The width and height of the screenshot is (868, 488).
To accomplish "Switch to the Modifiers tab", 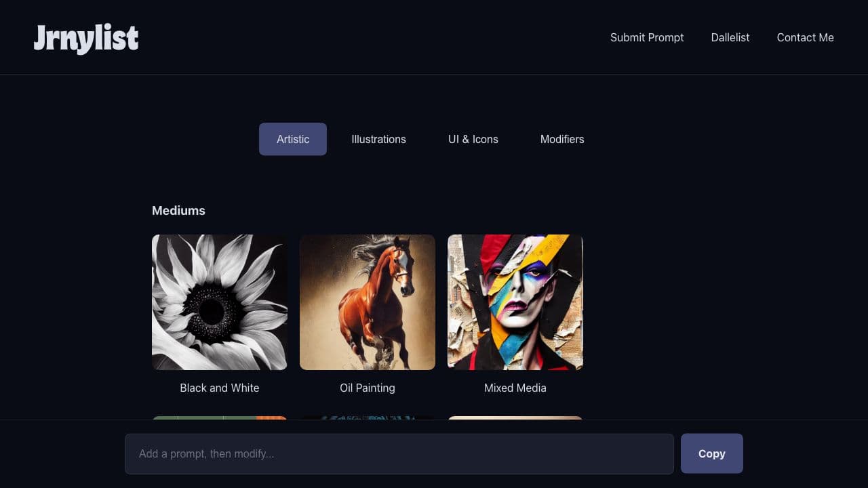I will [x=562, y=139].
